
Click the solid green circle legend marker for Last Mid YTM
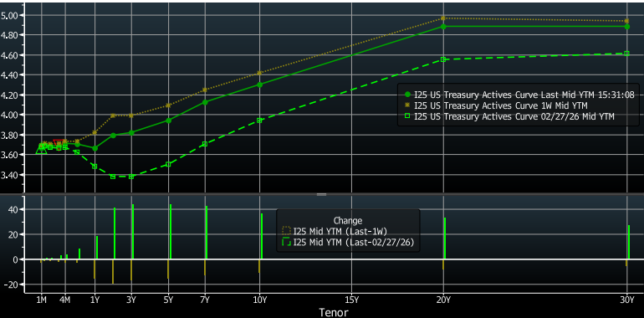pos(407,95)
